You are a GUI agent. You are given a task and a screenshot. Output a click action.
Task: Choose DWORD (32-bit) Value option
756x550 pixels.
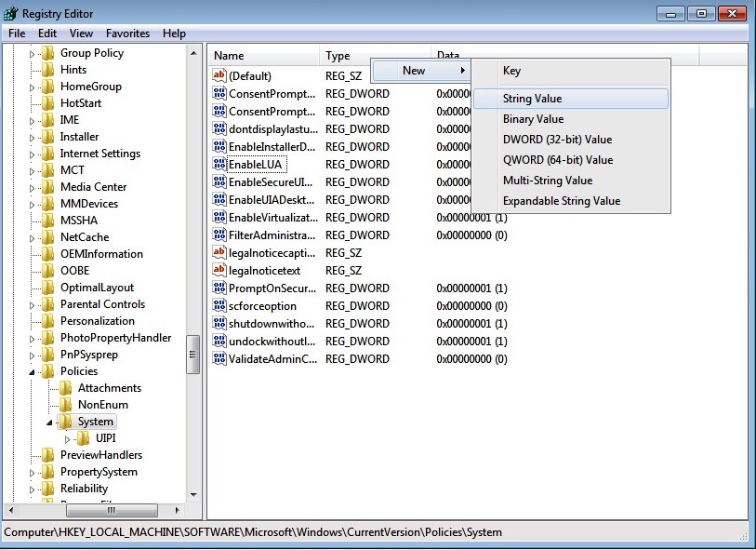tap(571, 140)
